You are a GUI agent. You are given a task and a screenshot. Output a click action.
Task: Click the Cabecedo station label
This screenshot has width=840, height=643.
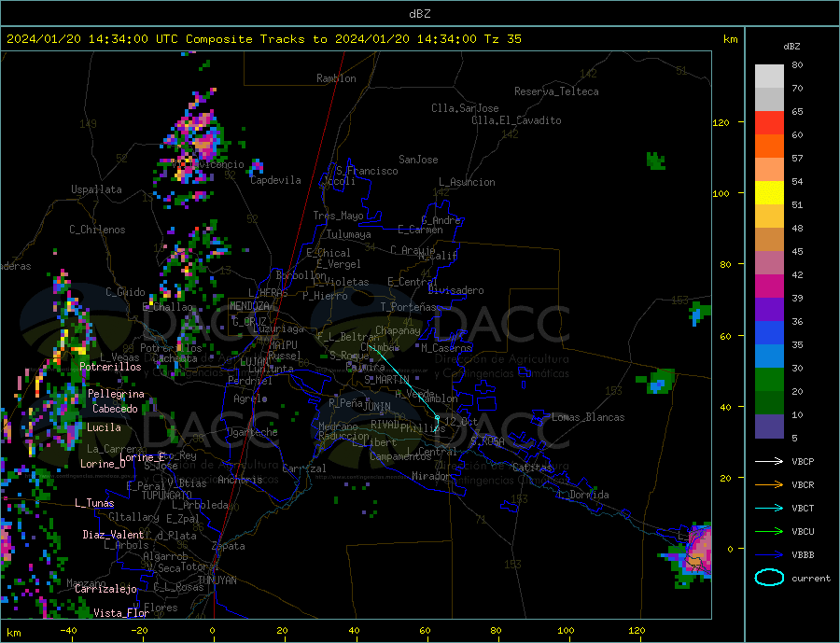click(115, 409)
